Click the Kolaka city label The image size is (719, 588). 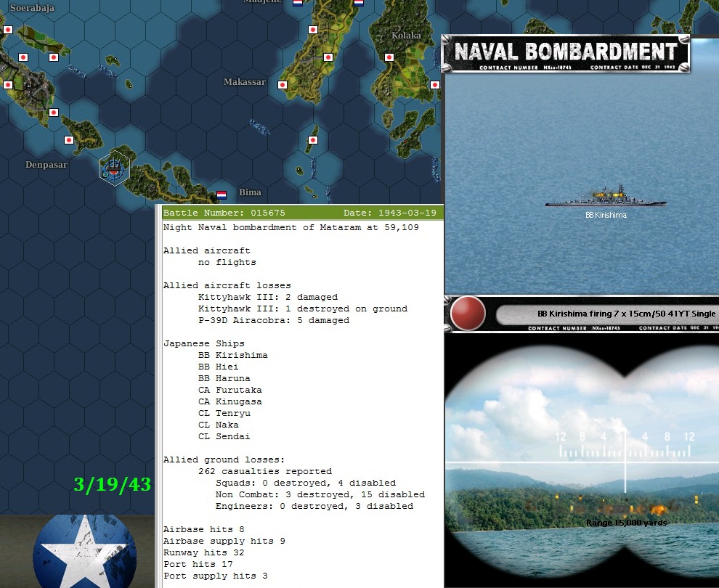coord(406,36)
